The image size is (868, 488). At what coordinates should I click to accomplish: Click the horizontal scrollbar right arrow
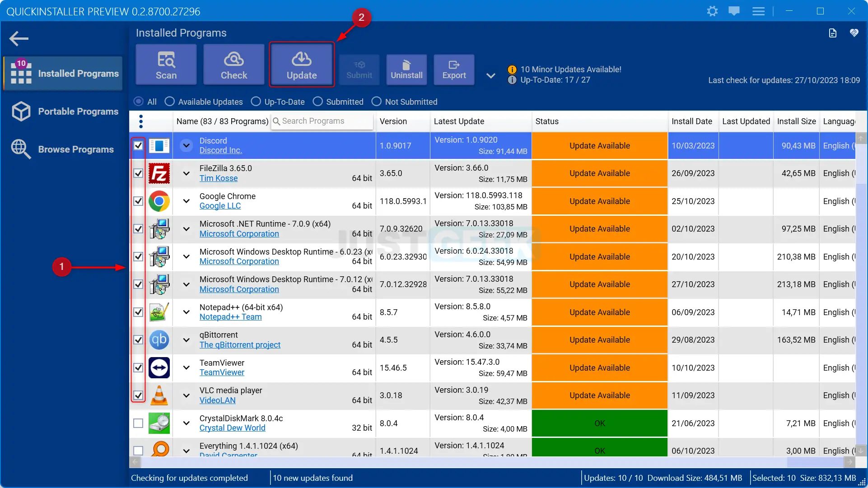(x=849, y=462)
